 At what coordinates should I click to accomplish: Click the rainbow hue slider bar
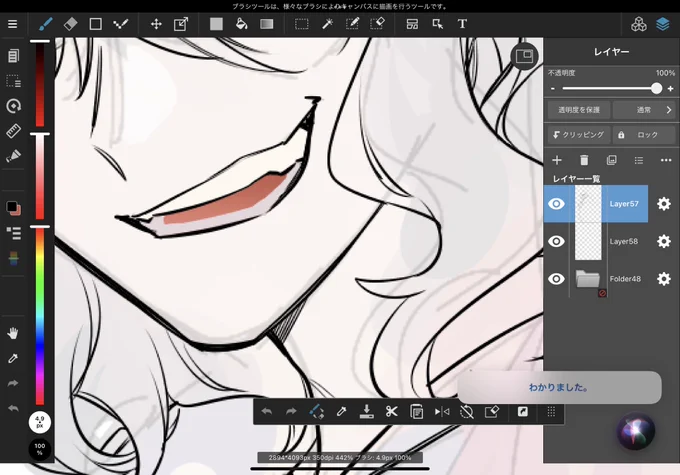click(x=39, y=317)
